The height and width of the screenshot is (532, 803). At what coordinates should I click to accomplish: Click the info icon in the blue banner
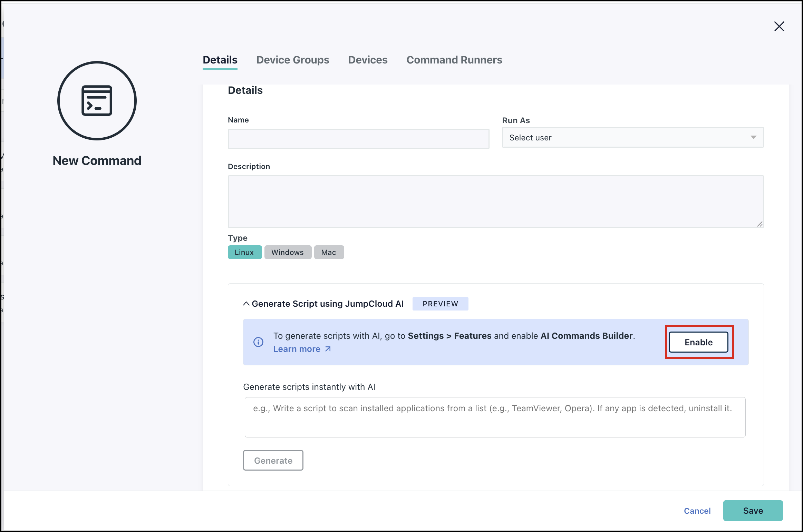pyautogui.click(x=258, y=342)
